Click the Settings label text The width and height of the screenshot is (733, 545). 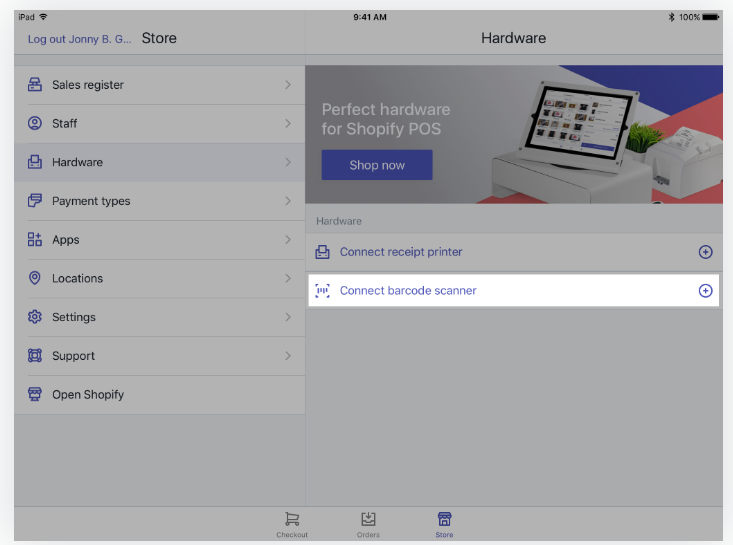[x=74, y=317]
